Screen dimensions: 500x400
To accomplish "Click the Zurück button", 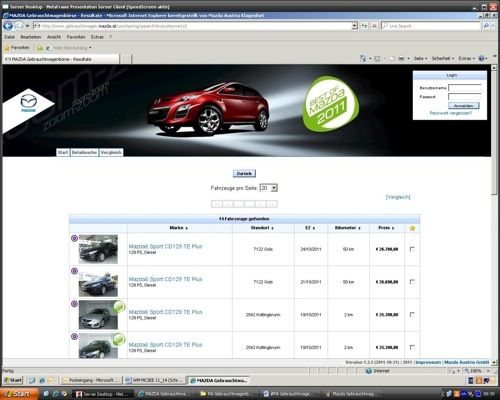I will pos(244,173).
